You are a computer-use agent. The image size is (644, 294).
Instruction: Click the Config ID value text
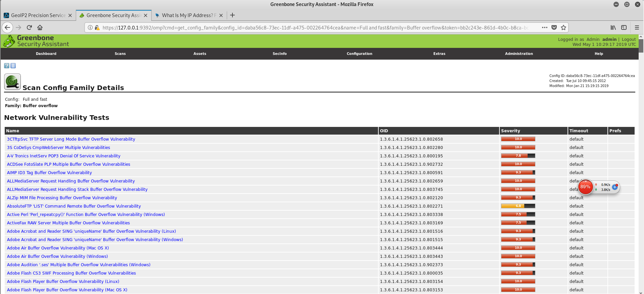click(600, 76)
